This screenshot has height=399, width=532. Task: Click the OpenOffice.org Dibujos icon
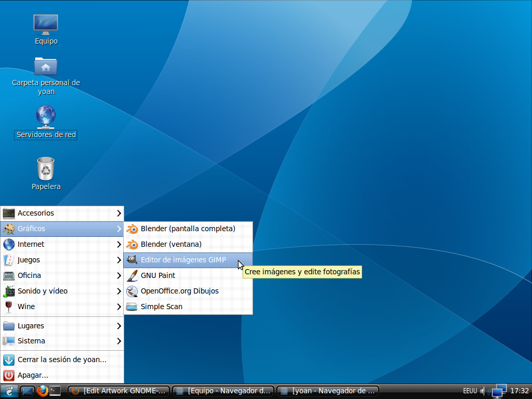pyautogui.click(x=131, y=291)
